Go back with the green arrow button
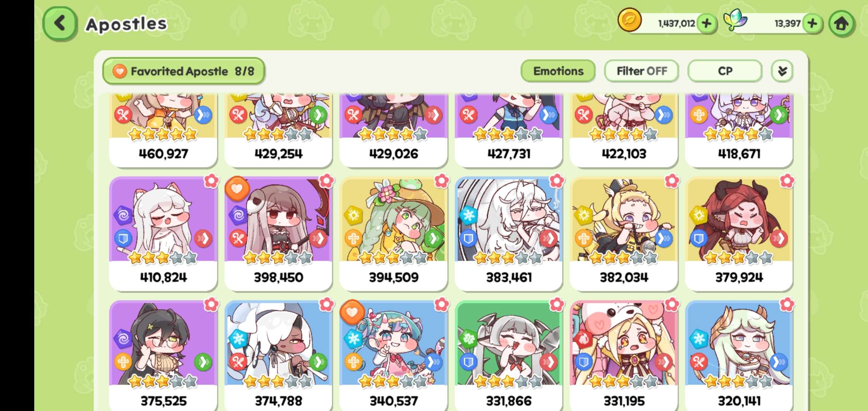868x411 pixels. click(60, 24)
